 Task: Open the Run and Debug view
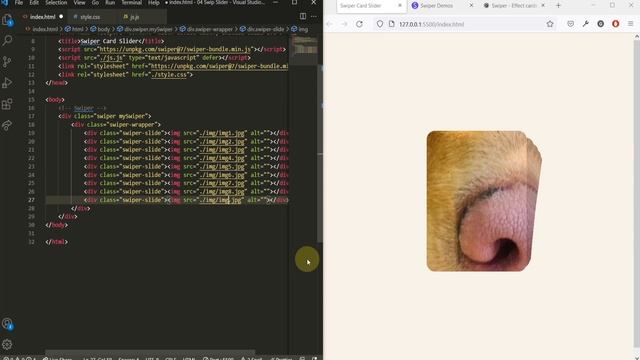[x=7, y=83]
